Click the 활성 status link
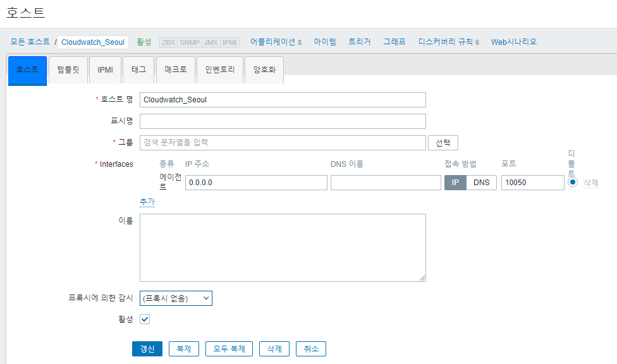 tap(144, 42)
